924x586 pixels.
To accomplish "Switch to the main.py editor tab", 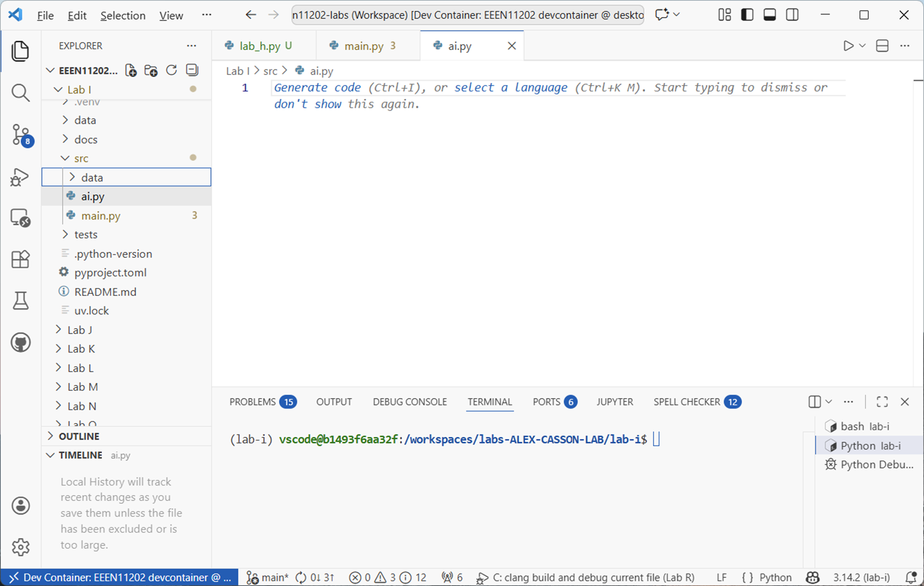I will [364, 46].
